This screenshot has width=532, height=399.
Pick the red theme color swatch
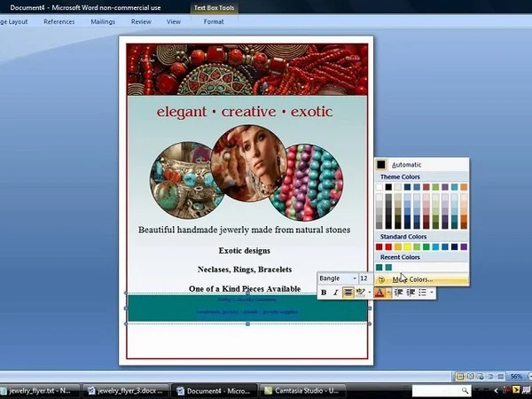(x=426, y=187)
